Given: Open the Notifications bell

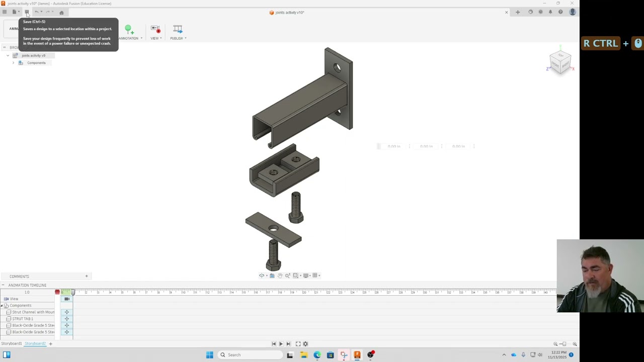Looking at the screenshot, I should point(550,12).
